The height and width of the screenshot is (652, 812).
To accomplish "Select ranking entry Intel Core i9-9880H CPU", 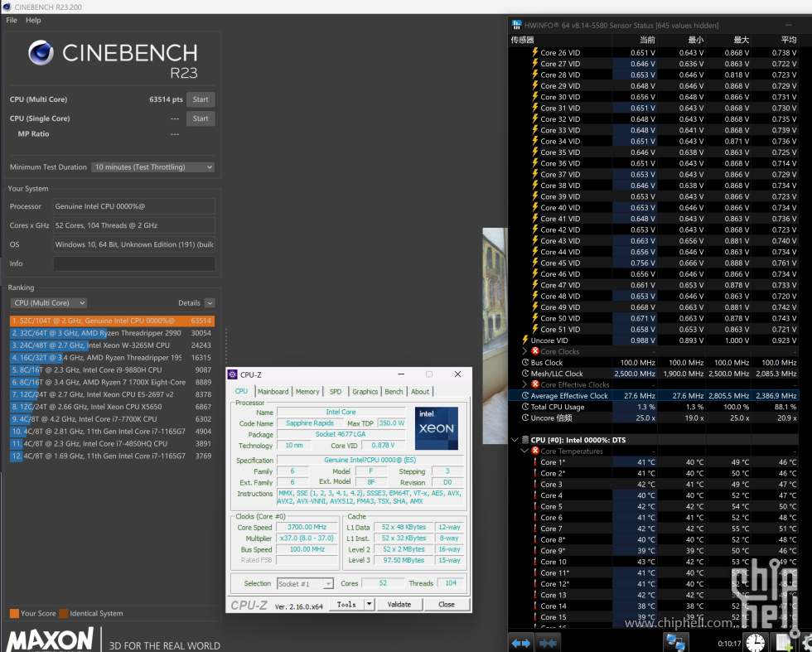I will point(112,369).
